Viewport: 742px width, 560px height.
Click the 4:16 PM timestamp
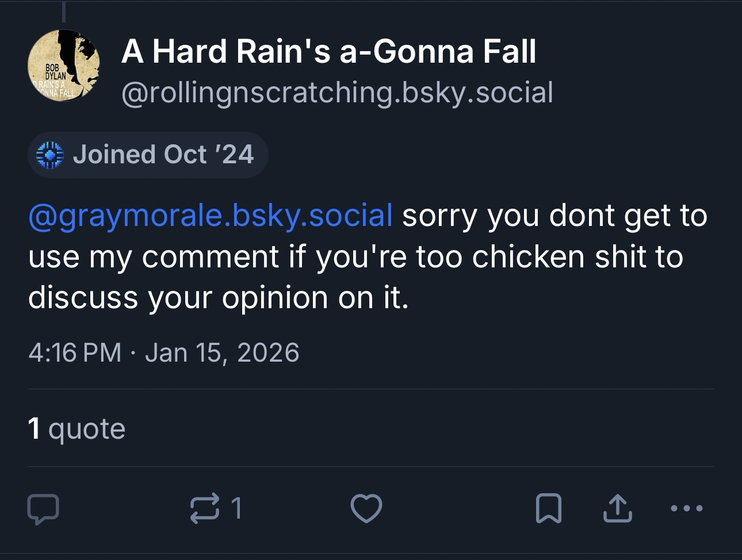coord(75,352)
